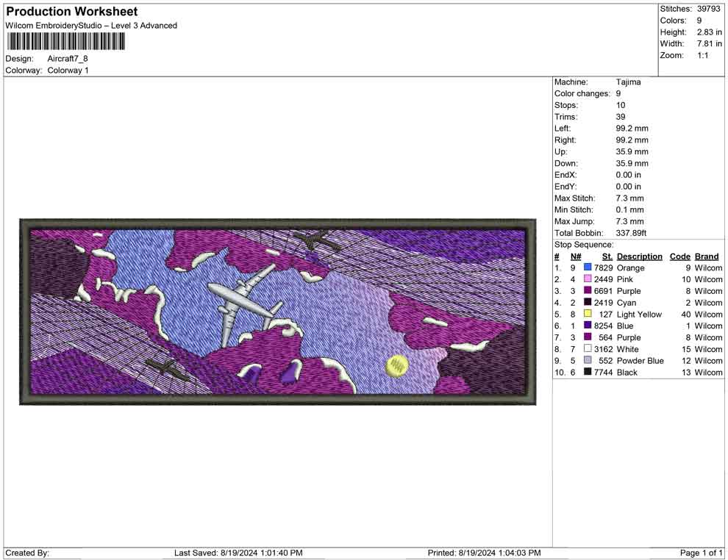Image resolution: width=728 pixels, height=560 pixels.
Task: Click the EndX value 0.00 in
Action: pyautogui.click(x=629, y=175)
